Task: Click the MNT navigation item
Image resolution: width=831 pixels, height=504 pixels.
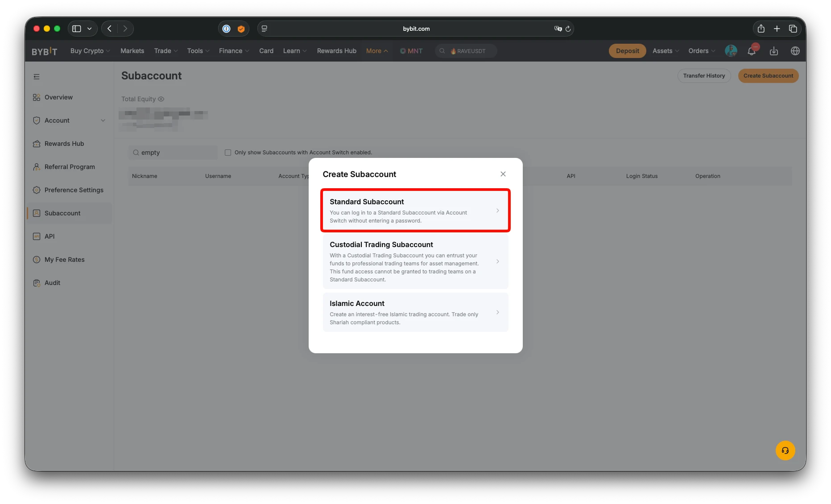Action: coord(411,51)
